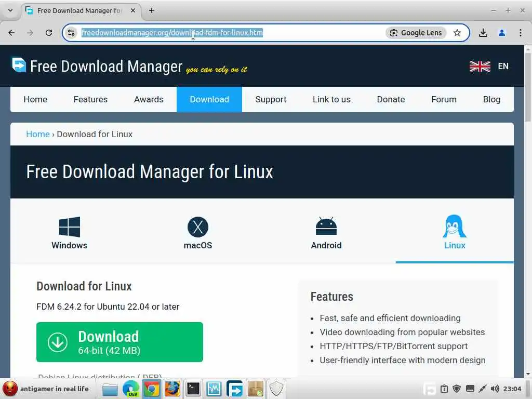Viewport: 532px width, 399px height.
Task: Launch Edge Dev from the taskbar
Action: click(x=131, y=389)
